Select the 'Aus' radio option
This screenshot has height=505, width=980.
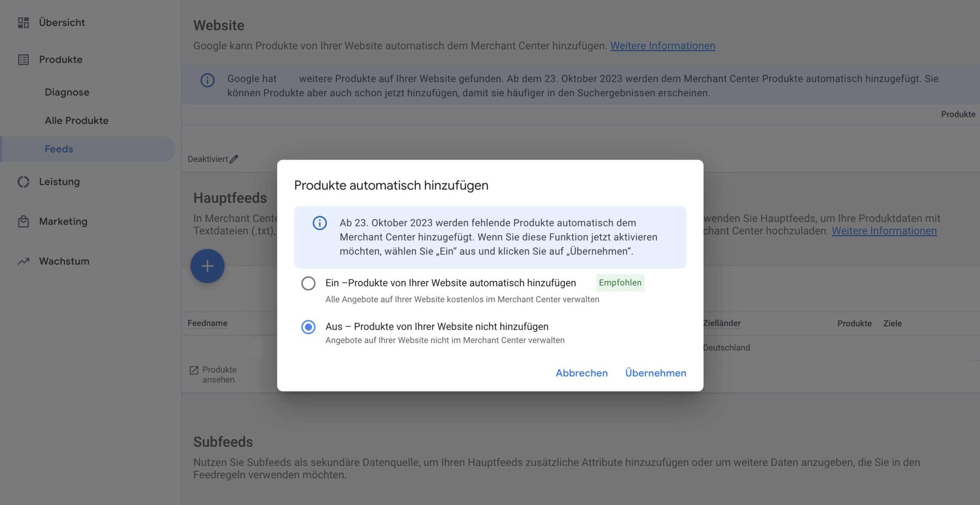pyautogui.click(x=308, y=327)
